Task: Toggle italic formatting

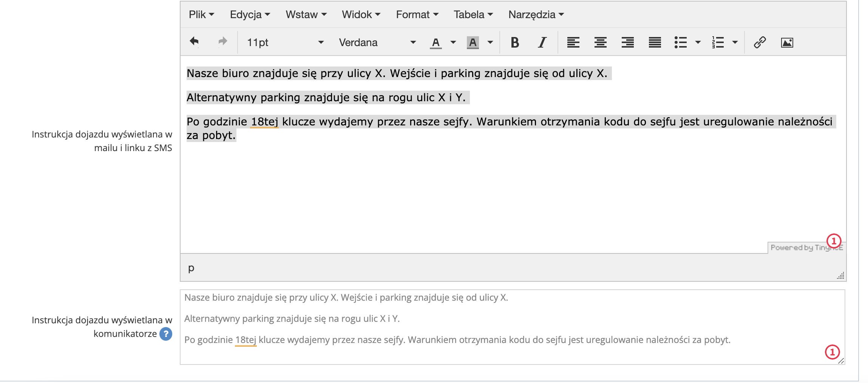Action: pos(542,42)
